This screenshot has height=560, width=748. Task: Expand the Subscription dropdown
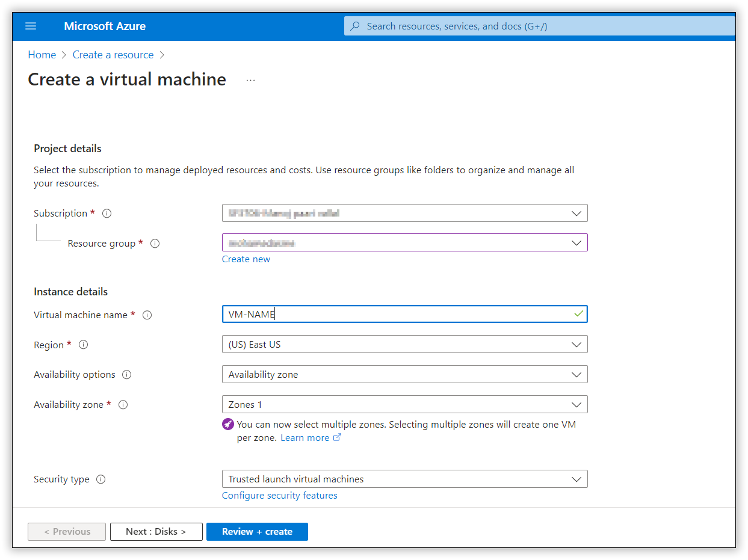404,213
